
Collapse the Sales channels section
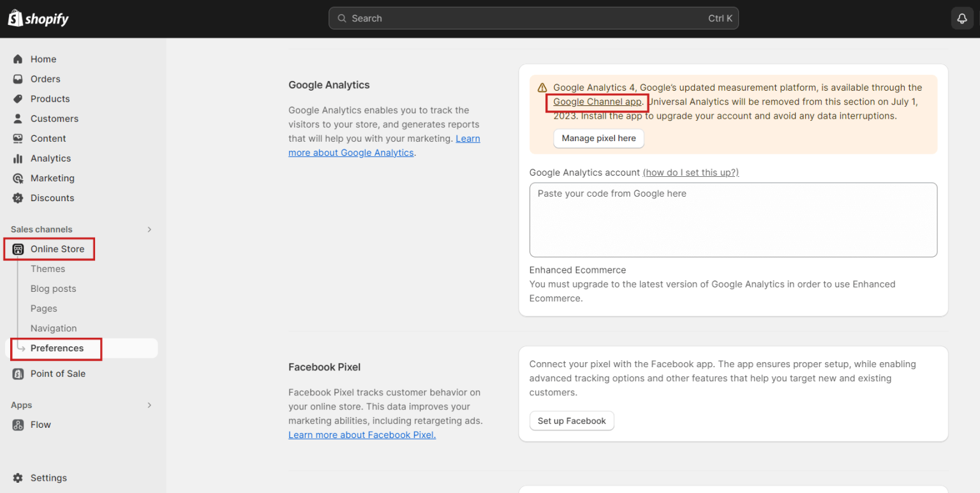149,229
